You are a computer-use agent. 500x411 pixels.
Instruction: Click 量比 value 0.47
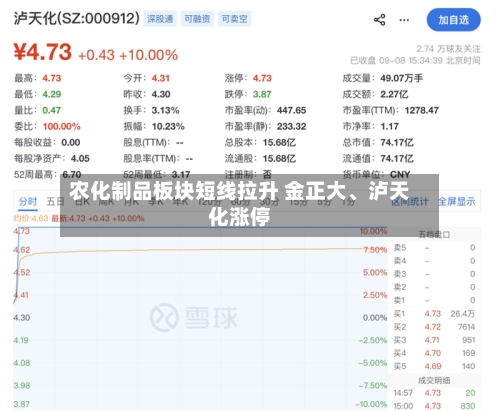click(52, 110)
